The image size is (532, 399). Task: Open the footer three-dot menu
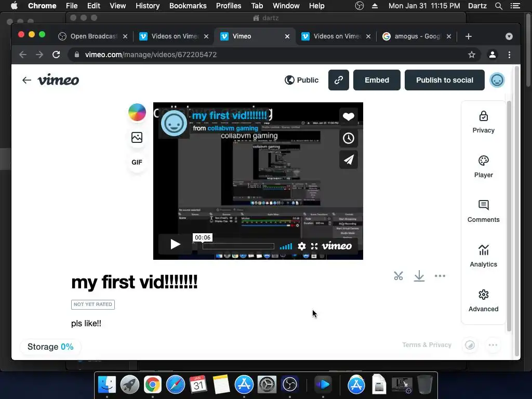[x=493, y=345]
